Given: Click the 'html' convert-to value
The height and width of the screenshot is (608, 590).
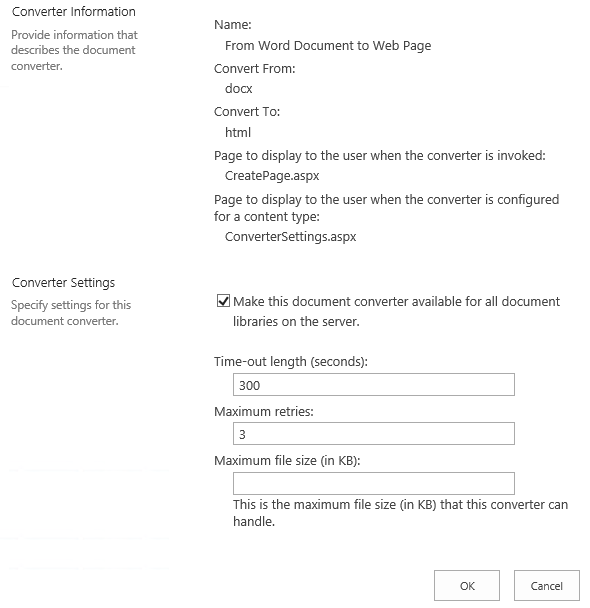Looking at the screenshot, I should click(238, 132).
